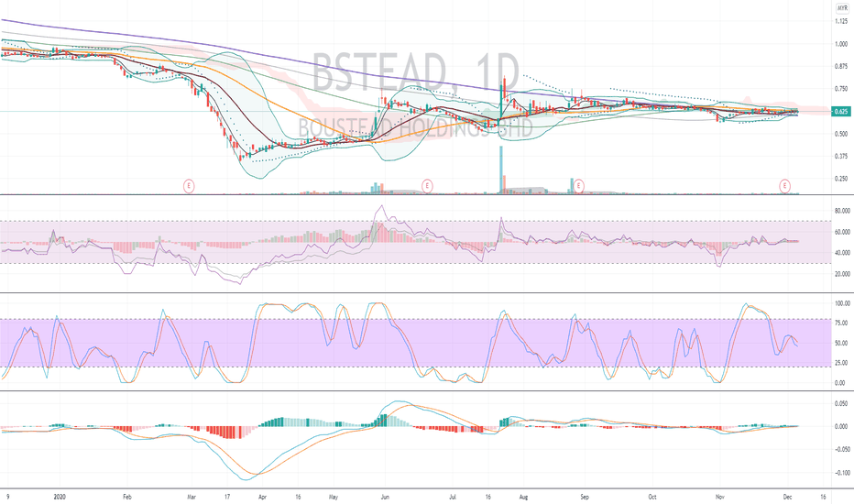Click the Oct label on time axis

(x=651, y=497)
